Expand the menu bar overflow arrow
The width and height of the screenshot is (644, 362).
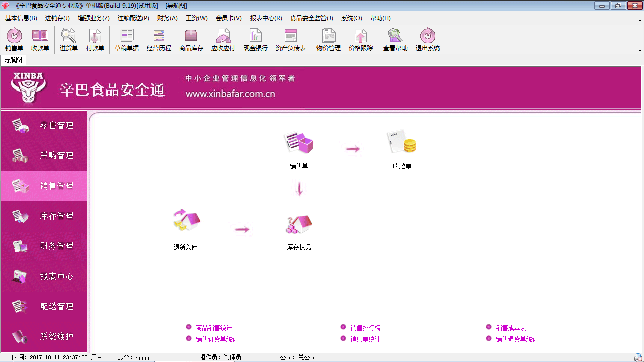coord(640,21)
